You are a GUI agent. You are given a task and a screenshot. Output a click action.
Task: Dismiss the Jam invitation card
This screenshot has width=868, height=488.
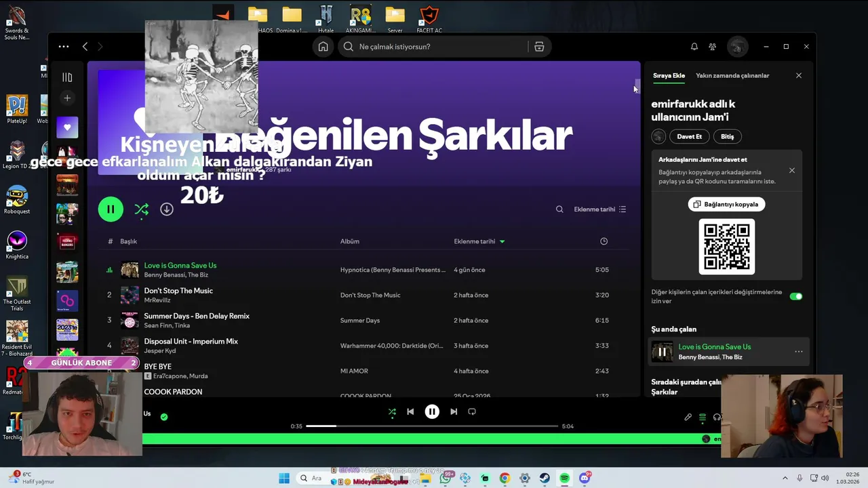[791, 170]
